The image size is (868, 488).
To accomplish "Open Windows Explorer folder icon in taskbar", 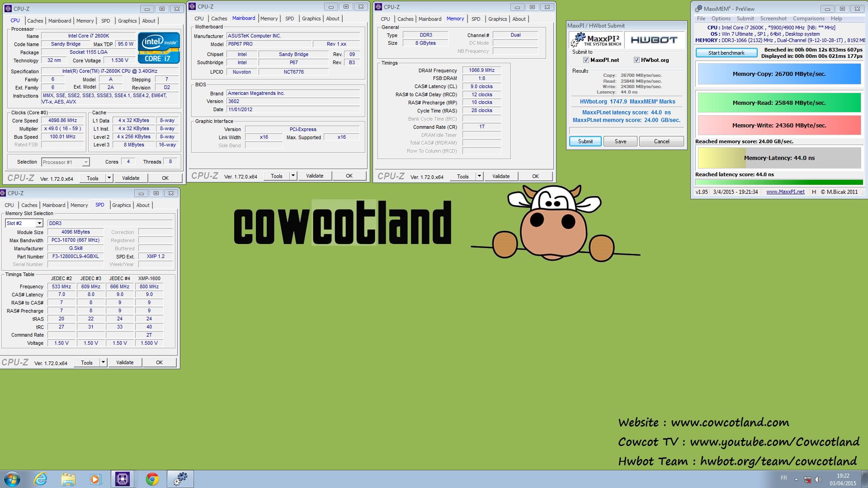I will (x=68, y=479).
